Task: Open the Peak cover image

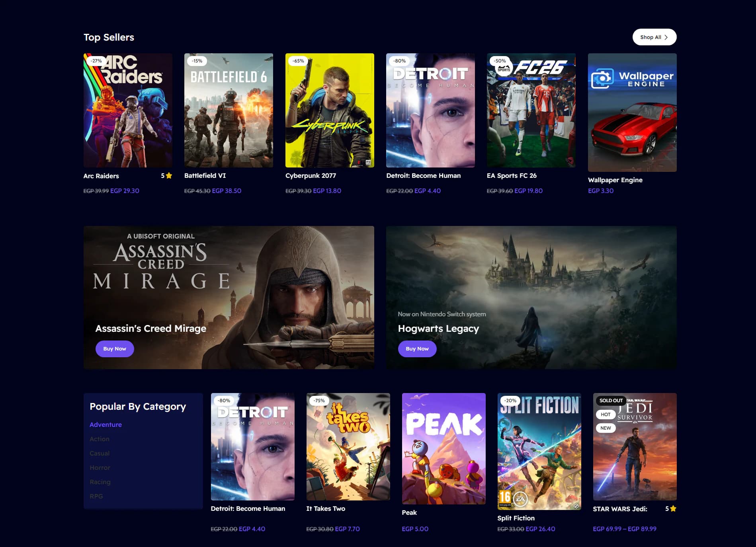Action: click(443, 449)
